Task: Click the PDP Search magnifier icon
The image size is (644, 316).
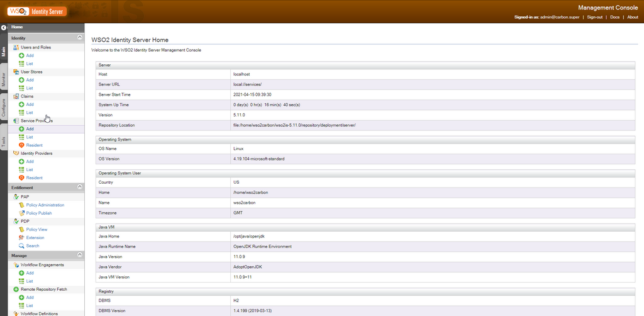Action: (21, 246)
